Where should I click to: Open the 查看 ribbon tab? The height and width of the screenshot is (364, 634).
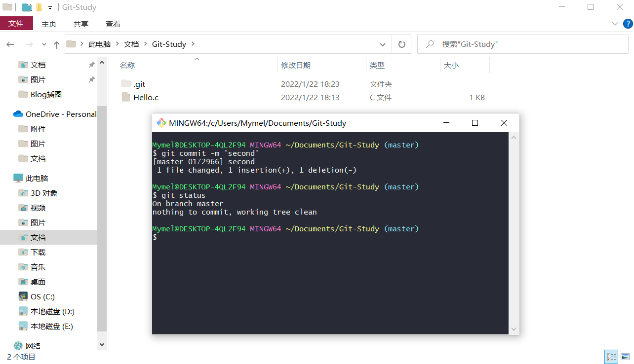(x=113, y=24)
